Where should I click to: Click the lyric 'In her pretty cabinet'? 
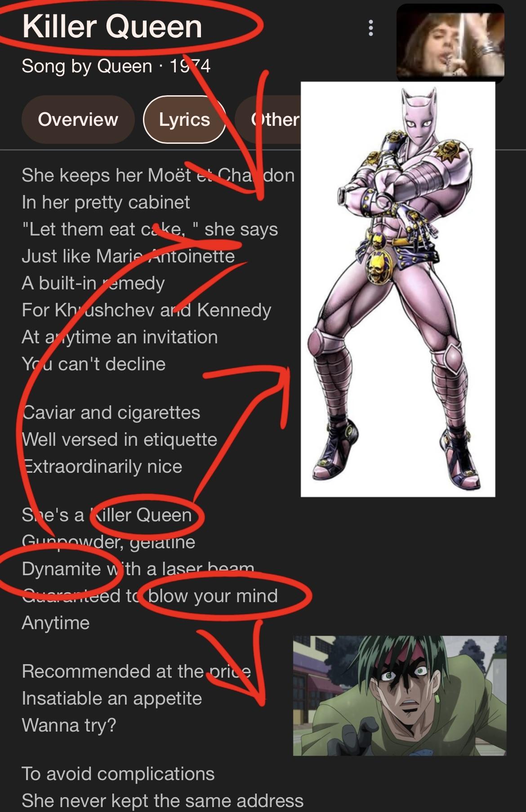(x=106, y=203)
